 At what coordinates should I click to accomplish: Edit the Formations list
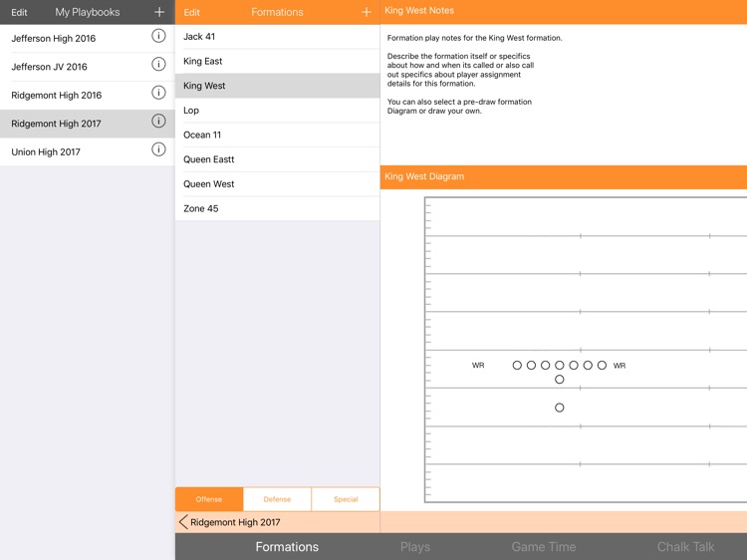pyautogui.click(x=191, y=12)
